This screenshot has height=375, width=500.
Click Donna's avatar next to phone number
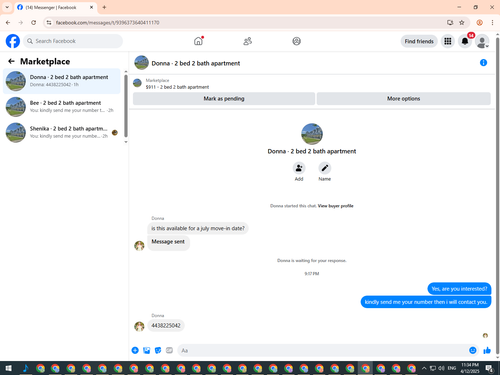[139, 326]
